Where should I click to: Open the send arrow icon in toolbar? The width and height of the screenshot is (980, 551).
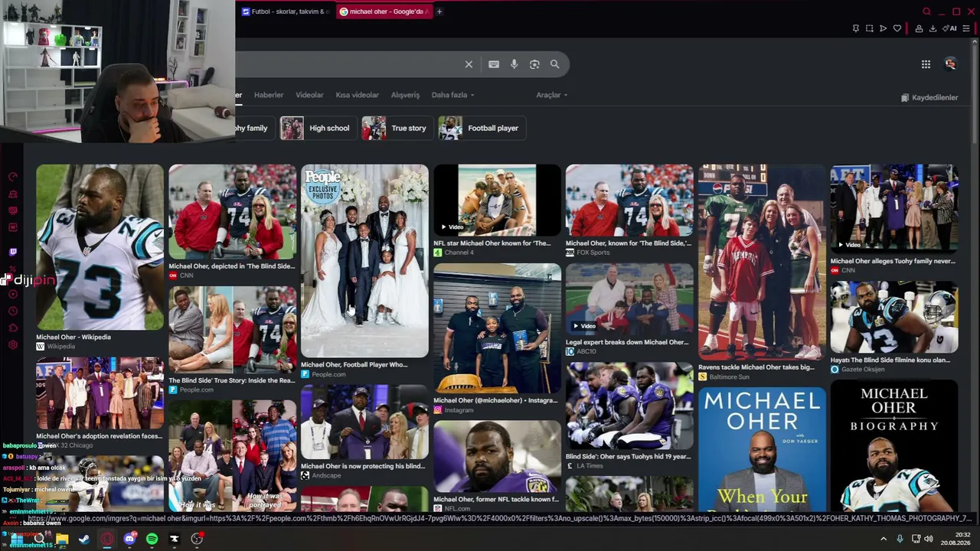coord(883,28)
